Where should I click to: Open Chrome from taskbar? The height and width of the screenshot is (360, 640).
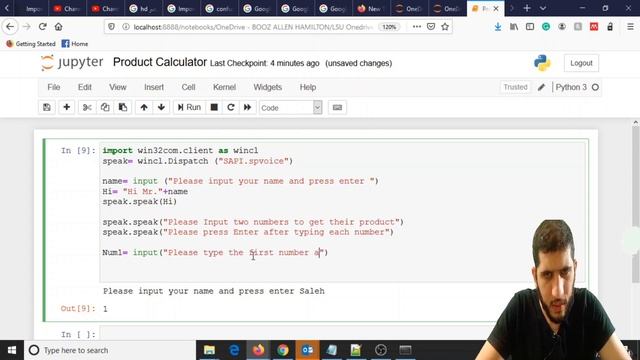283,350
